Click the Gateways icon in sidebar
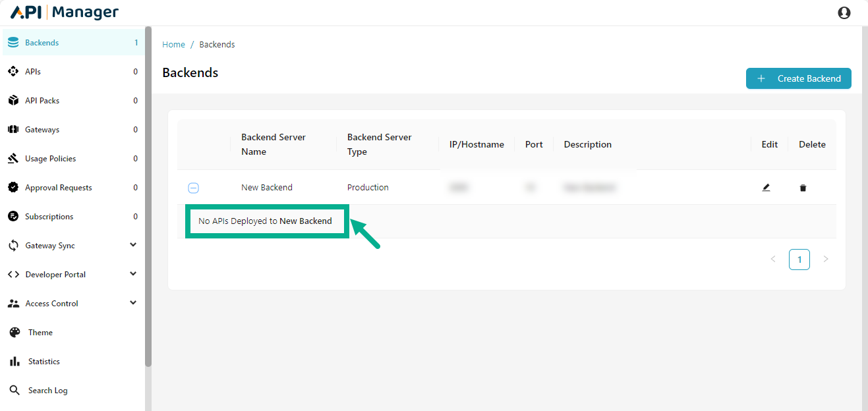 tap(13, 130)
